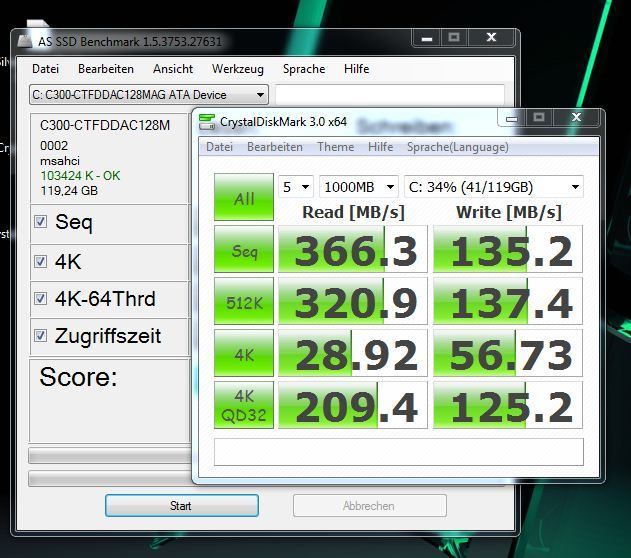Open Bearbeiten menu in AS SSD Benchmark
The image size is (631, 558).
(106, 69)
